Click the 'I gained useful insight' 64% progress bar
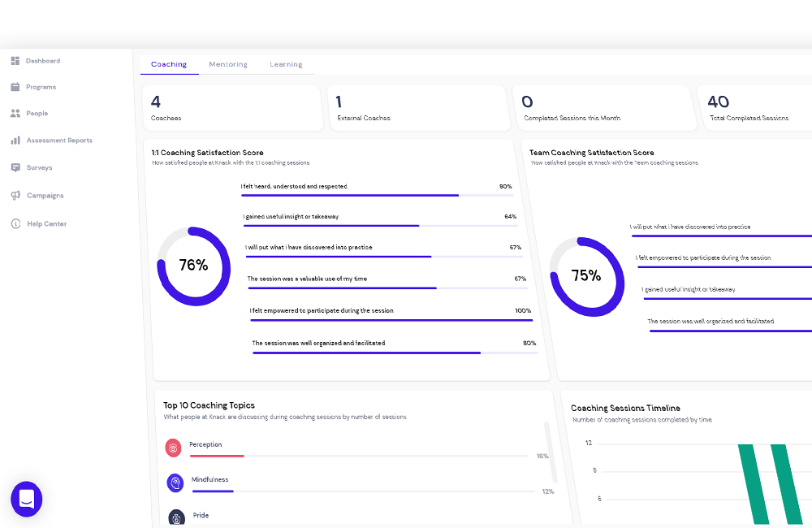Image resolution: width=812 pixels, height=528 pixels. 381,226
